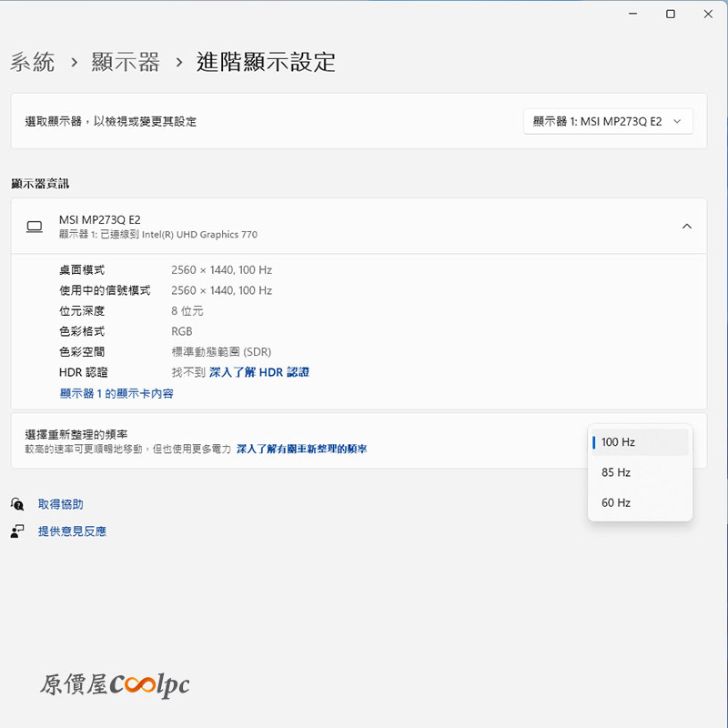Click the 桌面模式 value 2560 × 1440, 100 Hz
The height and width of the screenshot is (728, 728).
[x=221, y=270]
